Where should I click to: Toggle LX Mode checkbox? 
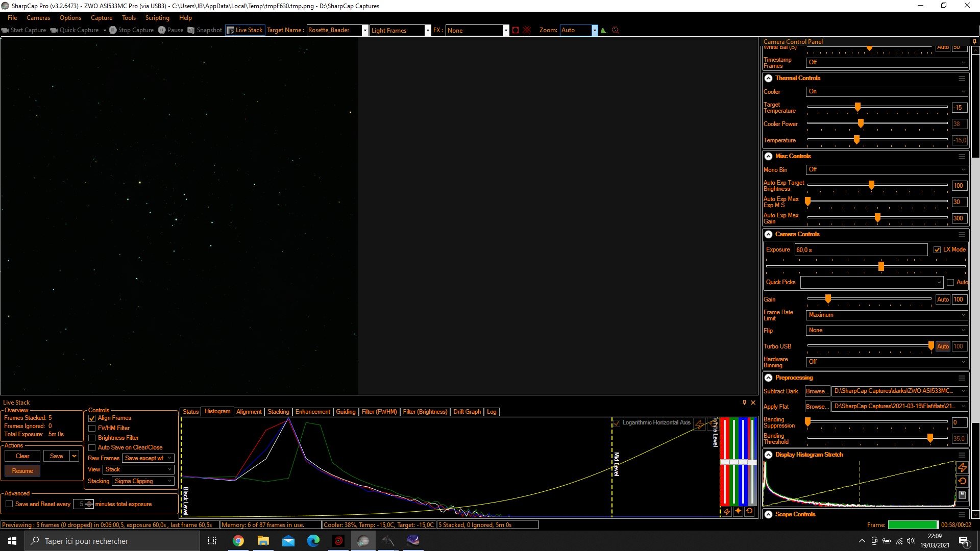click(x=937, y=249)
